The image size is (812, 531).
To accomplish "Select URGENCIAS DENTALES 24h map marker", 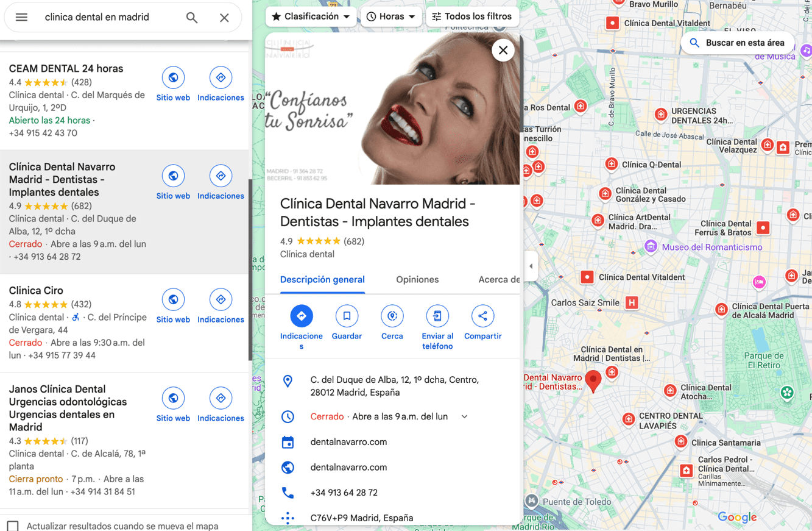I will (x=661, y=115).
